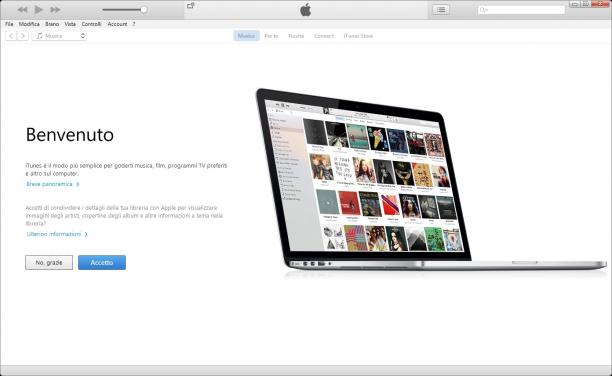Open the Modifica menu
Image resolution: width=612 pixels, height=376 pixels.
[29, 24]
